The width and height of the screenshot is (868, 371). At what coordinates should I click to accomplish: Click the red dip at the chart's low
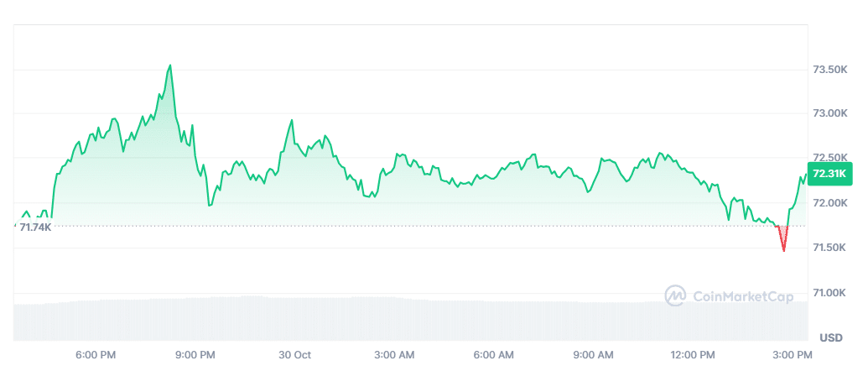[x=784, y=246]
